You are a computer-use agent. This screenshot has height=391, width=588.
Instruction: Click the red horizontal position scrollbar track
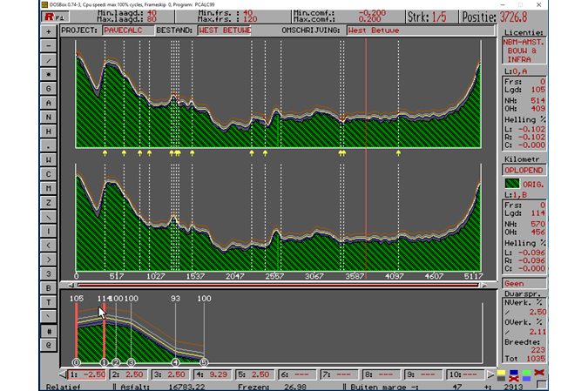(x=278, y=286)
